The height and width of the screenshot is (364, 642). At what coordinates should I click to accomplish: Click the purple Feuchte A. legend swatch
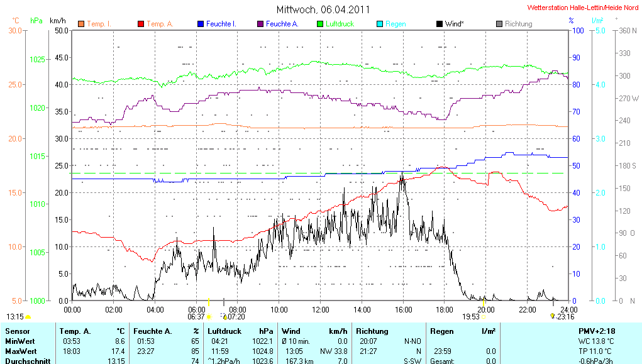(x=260, y=24)
